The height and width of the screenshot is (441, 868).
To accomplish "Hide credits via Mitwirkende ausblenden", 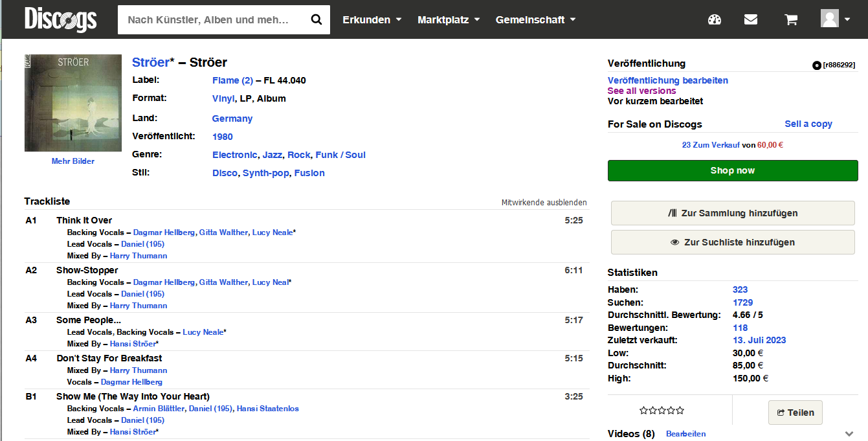I will [x=544, y=203].
